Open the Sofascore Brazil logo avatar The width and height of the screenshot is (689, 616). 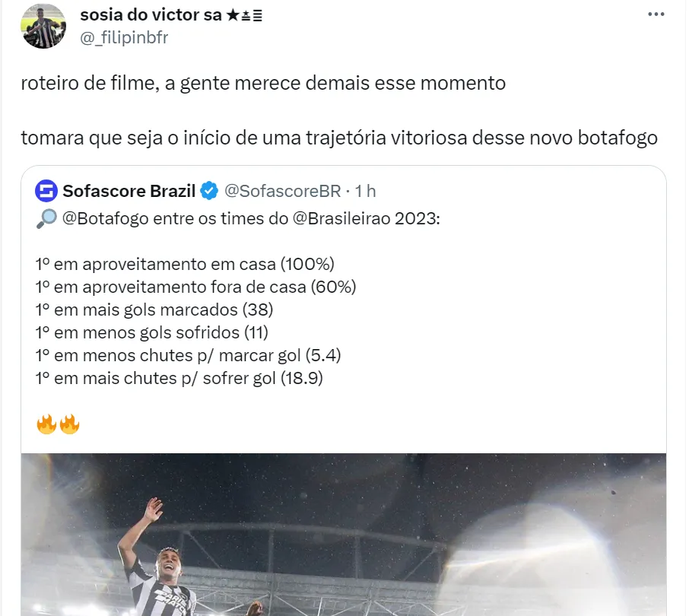click(46, 191)
